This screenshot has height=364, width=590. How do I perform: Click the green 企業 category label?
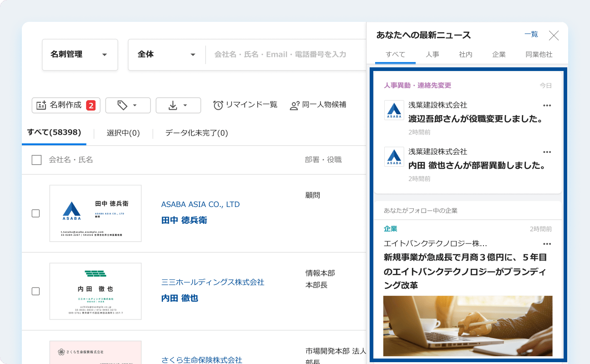tap(391, 229)
